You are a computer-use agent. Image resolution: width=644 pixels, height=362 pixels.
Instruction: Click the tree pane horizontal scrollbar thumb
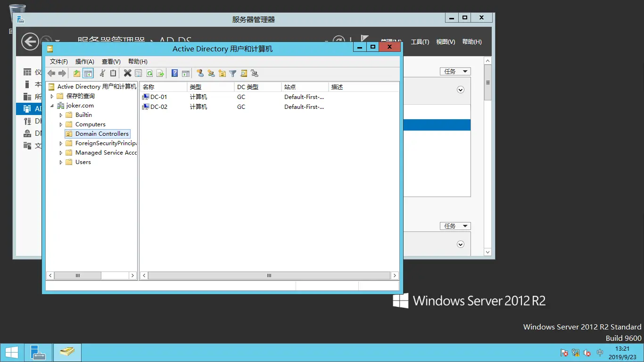pyautogui.click(x=78, y=276)
